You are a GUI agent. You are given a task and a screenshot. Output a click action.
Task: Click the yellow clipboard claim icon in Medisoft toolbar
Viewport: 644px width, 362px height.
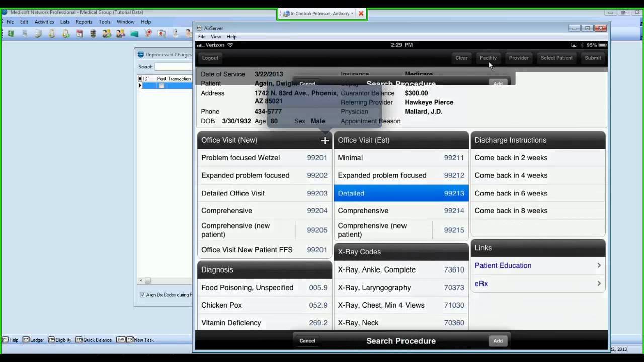point(52,34)
